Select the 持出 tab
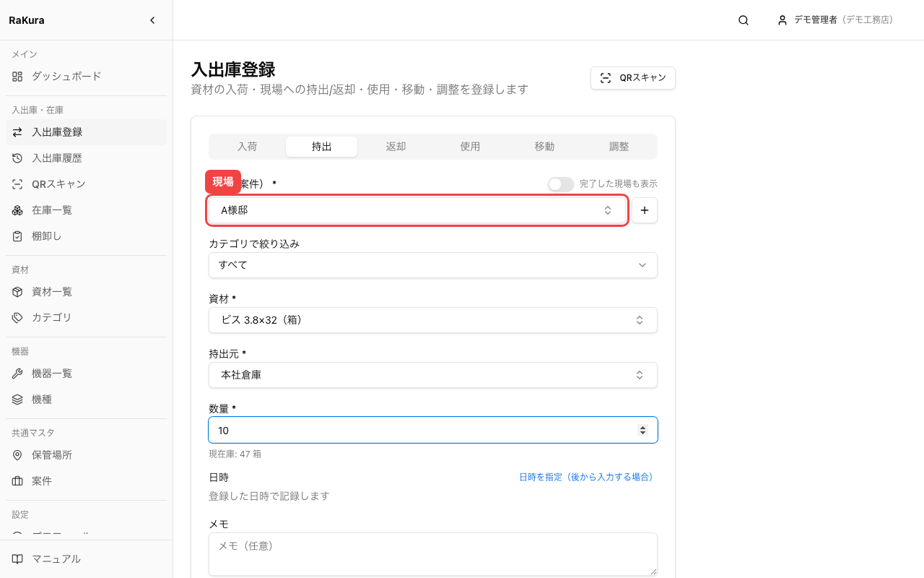Screen dimensions: 924x578 click(x=321, y=147)
